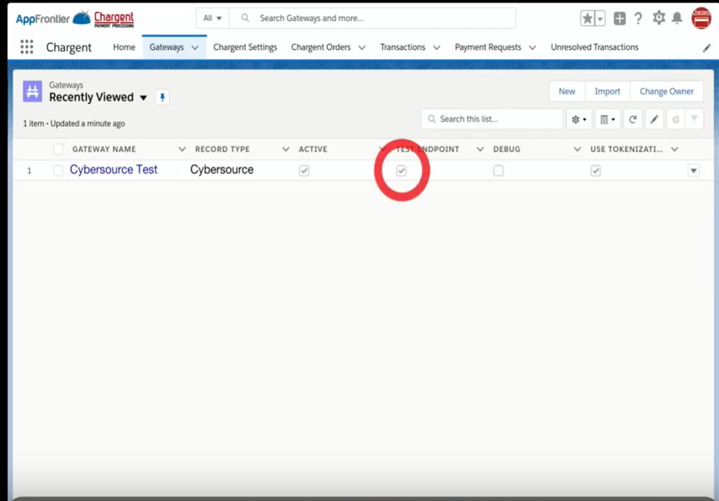719x501 pixels.
Task: Expand the Transactions tab chevron
Action: click(x=437, y=48)
